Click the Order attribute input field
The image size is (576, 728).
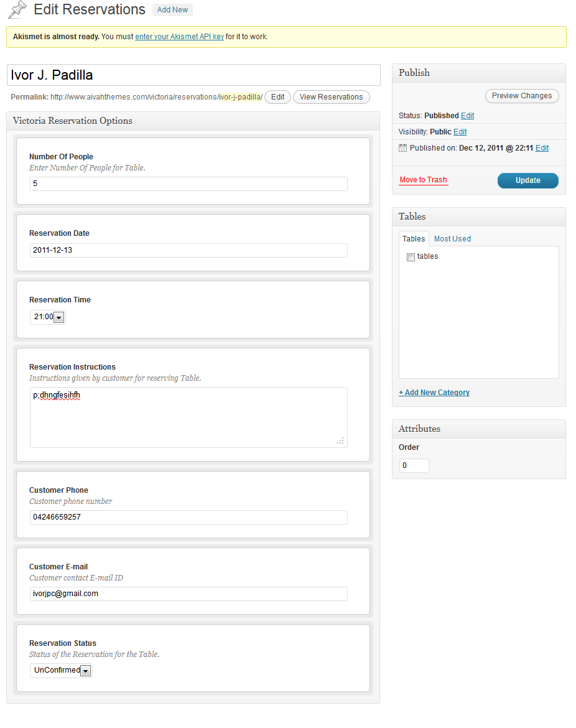pyautogui.click(x=414, y=465)
